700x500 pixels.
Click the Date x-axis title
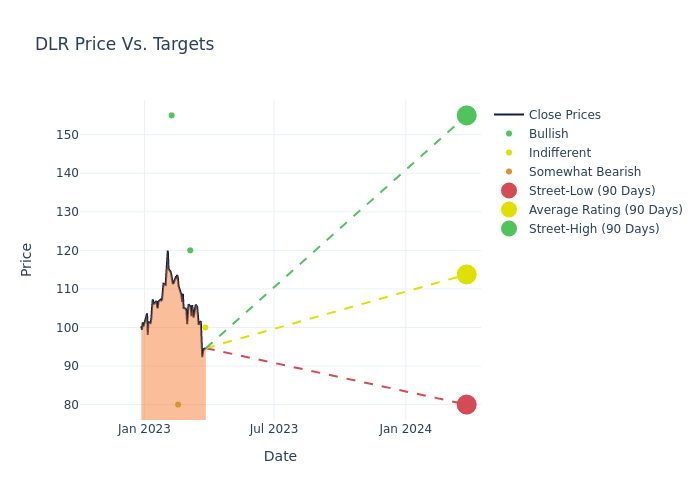[x=280, y=456]
